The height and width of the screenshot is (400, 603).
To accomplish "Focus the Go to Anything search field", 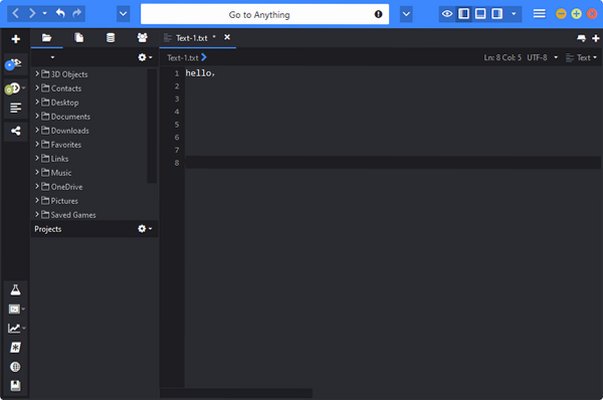I will [265, 14].
